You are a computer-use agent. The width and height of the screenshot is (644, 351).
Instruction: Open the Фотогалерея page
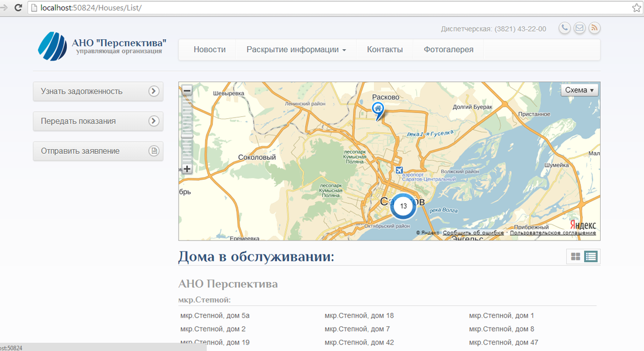click(x=448, y=50)
